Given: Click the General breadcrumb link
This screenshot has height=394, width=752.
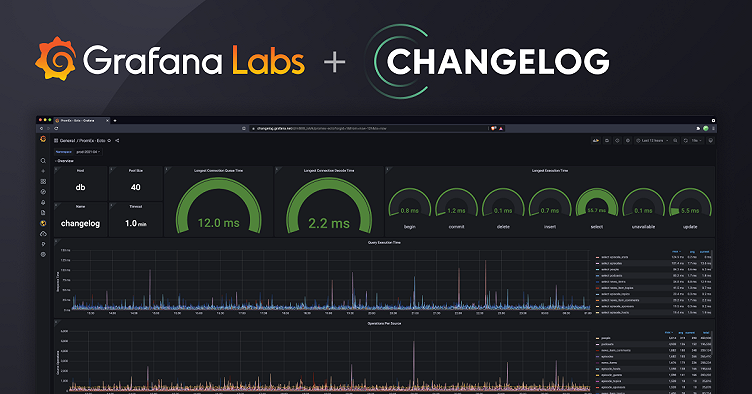Looking at the screenshot, I should (x=67, y=140).
